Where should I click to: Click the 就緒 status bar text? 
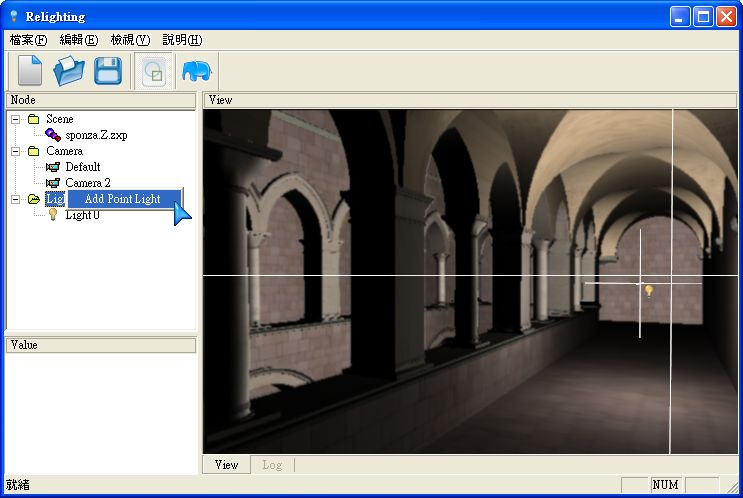tap(18, 485)
